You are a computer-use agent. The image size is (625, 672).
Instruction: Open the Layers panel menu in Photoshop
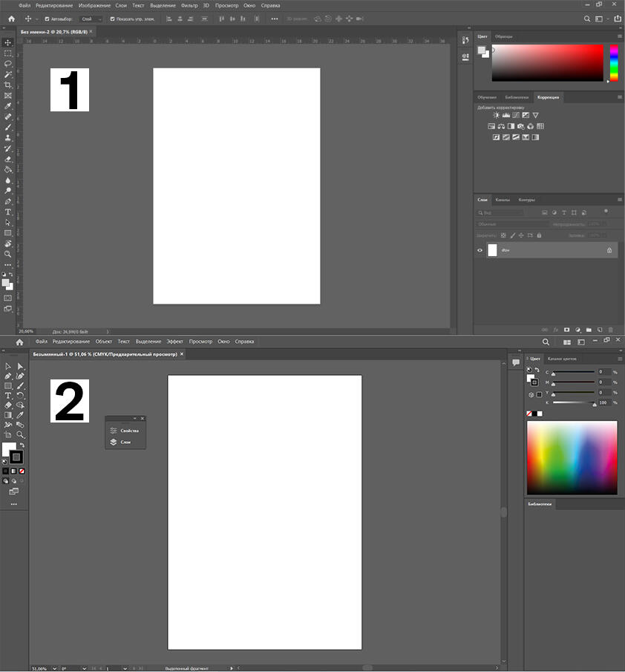[x=619, y=200]
